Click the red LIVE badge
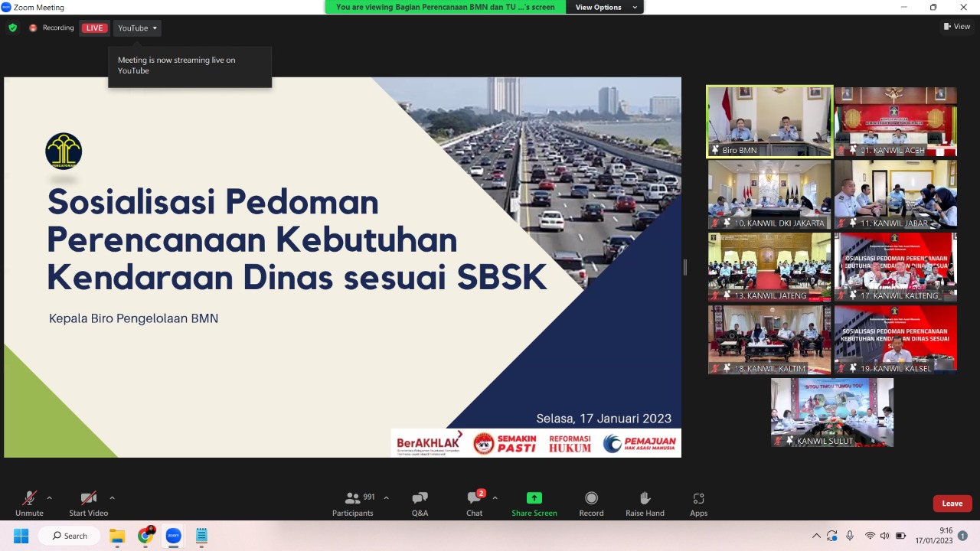 pyautogui.click(x=95, y=28)
